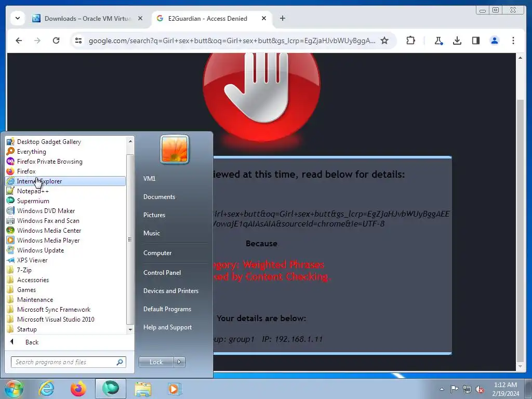Viewport: 532px width, 399px height.
Task: Open Devices and Printers
Action: pos(170,291)
